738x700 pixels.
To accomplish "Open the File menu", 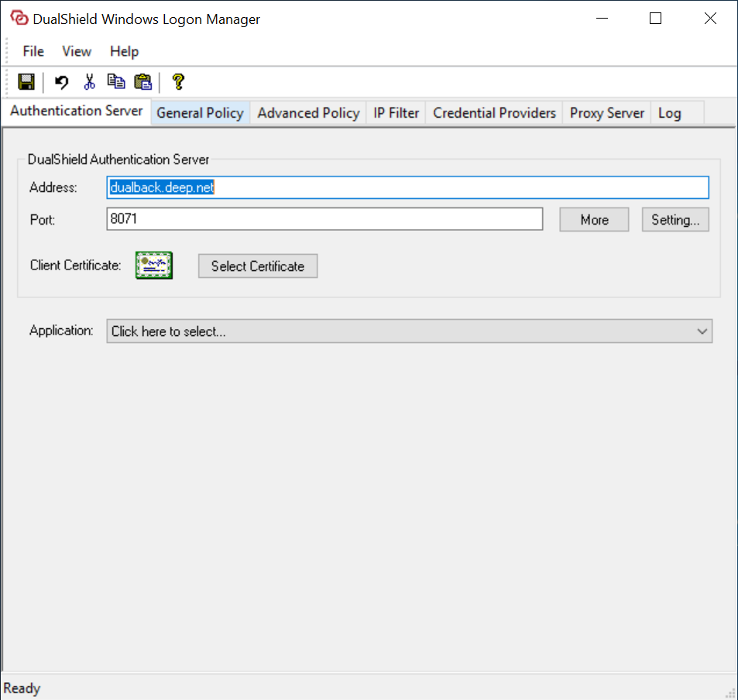I will tap(33, 51).
